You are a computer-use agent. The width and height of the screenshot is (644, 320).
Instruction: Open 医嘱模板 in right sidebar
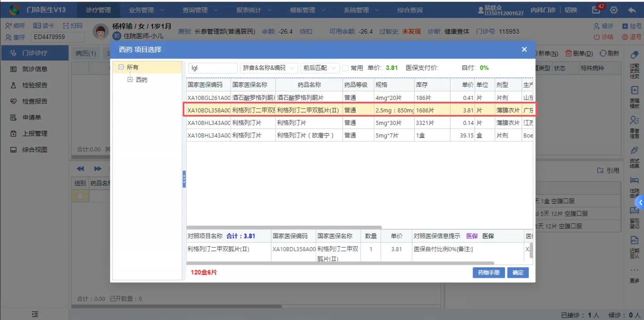tap(634, 97)
